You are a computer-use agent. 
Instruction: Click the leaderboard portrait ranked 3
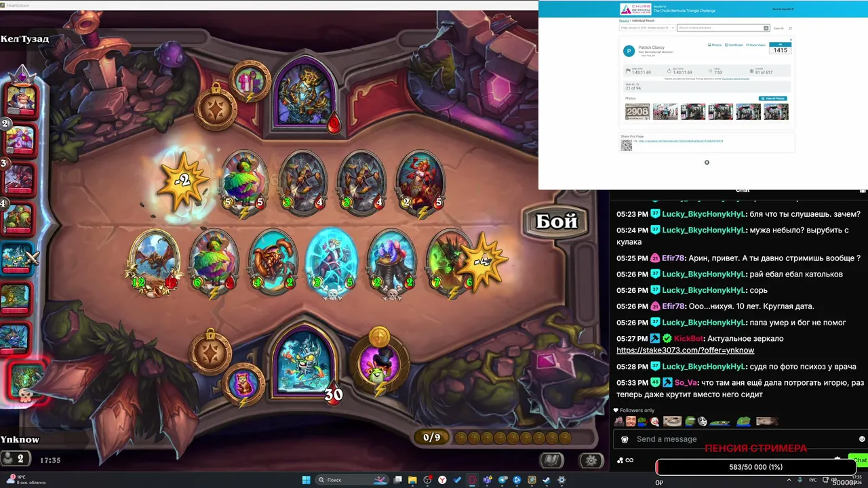(x=20, y=178)
